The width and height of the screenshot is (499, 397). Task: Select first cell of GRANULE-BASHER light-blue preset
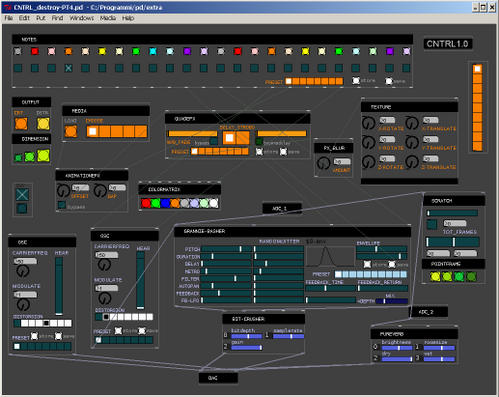(338, 274)
